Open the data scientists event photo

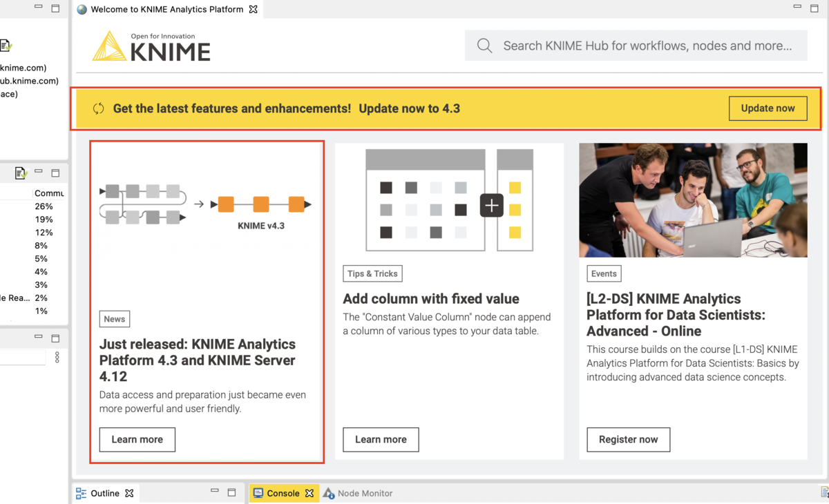pos(693,200)
